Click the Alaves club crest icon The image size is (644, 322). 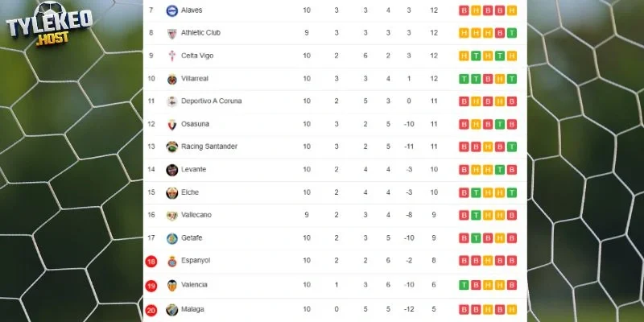coord(171,10)
